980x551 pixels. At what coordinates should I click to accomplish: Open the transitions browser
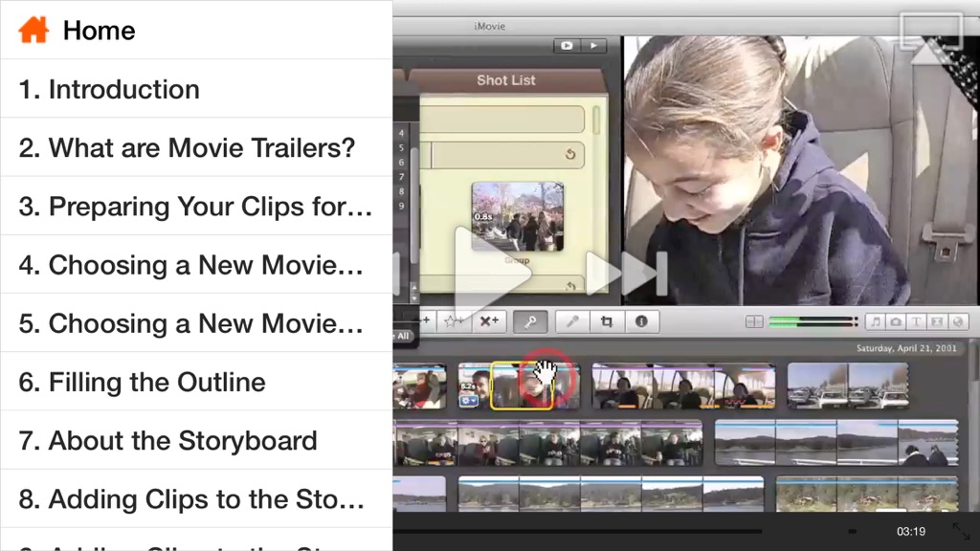(x=936, y=321)
